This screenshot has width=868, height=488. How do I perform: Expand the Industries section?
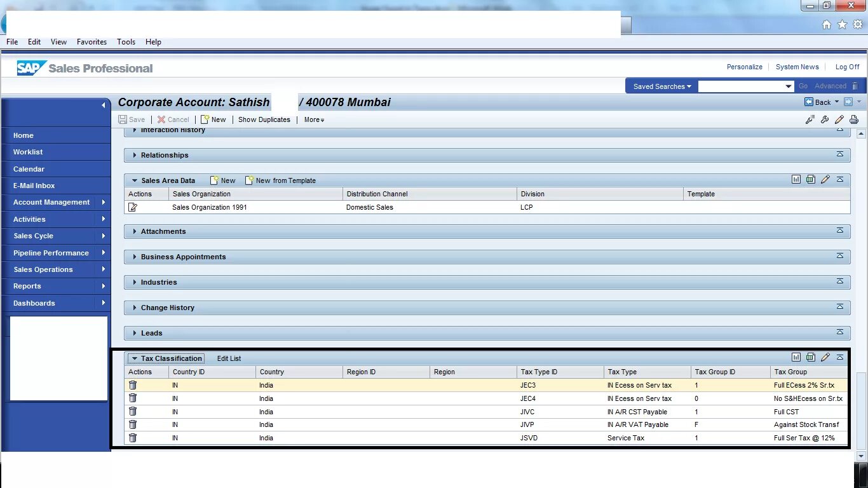135,282
